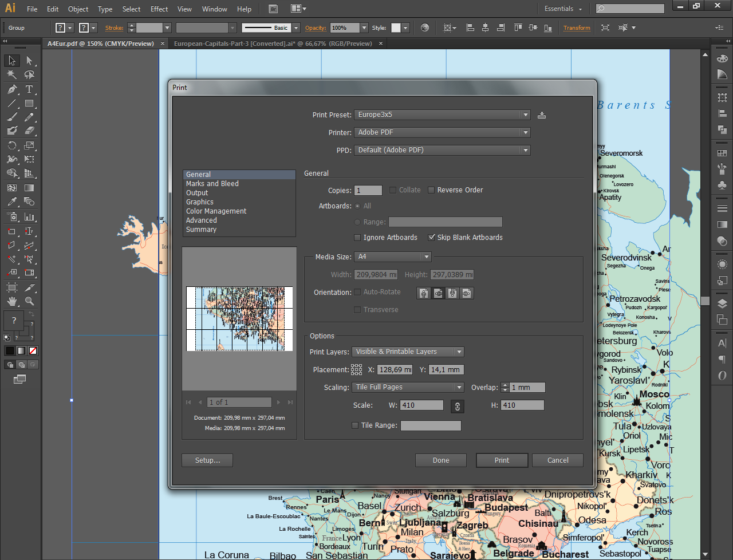
Task: Click the landscape orientation icon
Action: click(438, 293)
